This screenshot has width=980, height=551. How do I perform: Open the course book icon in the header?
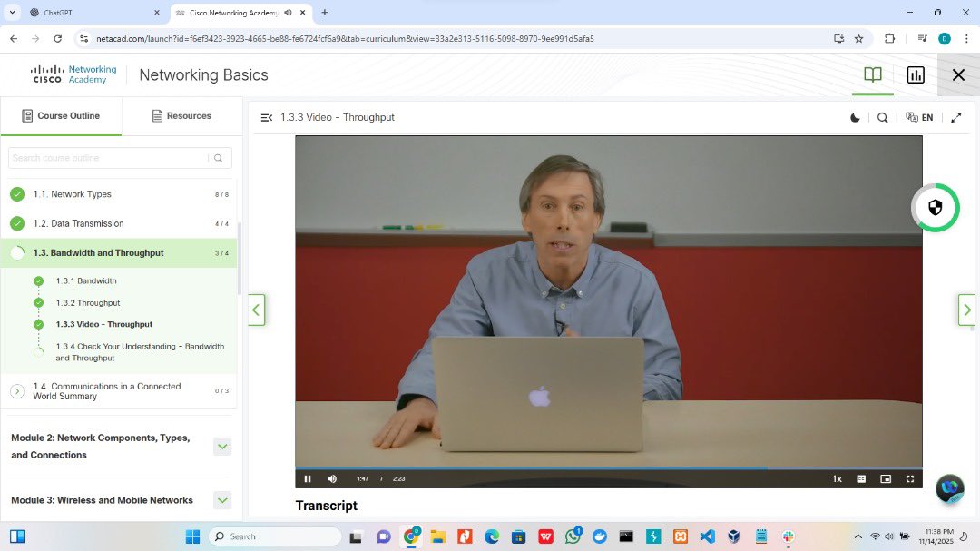(872, 74)
